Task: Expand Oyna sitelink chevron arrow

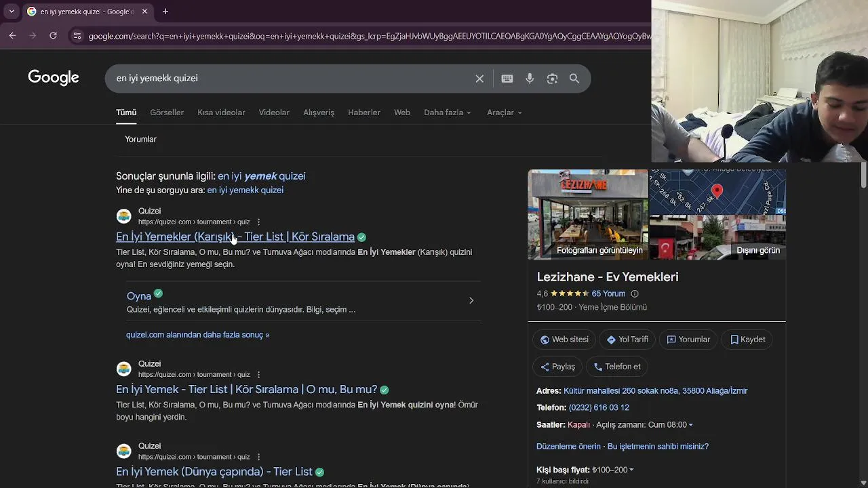Action: point(471,300)
